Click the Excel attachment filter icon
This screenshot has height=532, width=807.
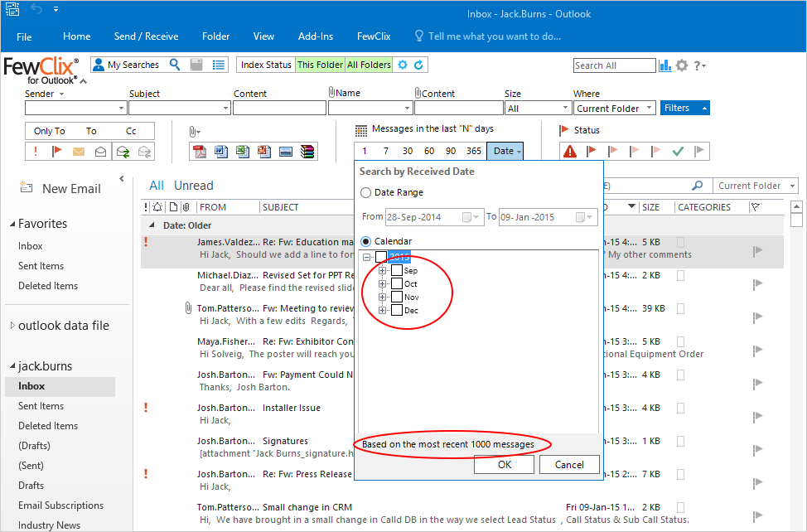click(243, 152)
